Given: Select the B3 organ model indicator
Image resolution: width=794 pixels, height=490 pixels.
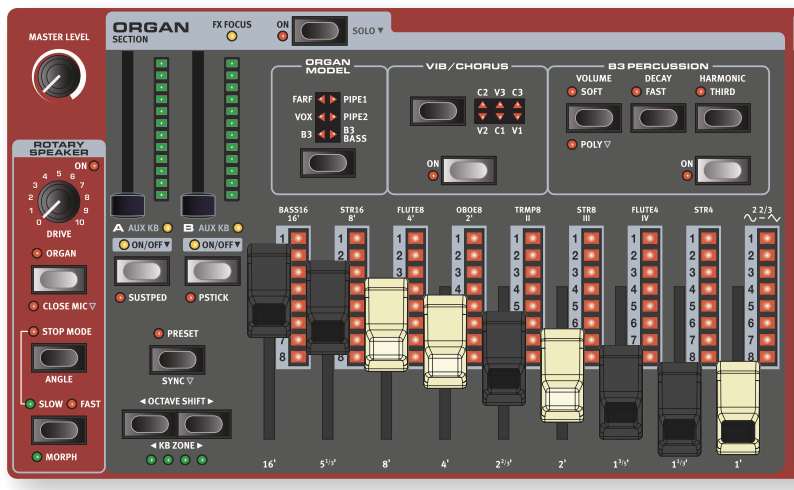Looking at the screenshot, I should [x=322, y=134].
